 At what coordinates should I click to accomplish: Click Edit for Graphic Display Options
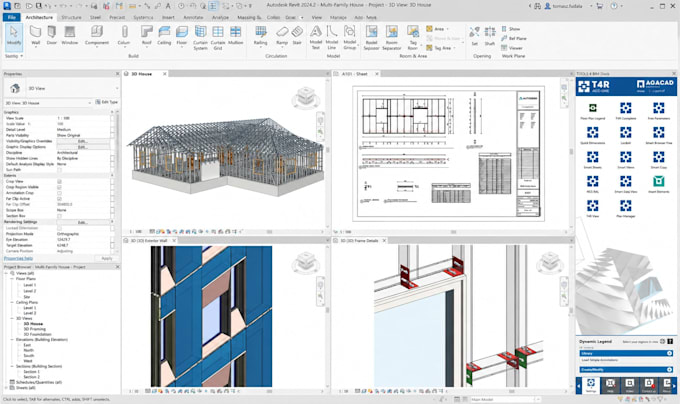point(83,147)
